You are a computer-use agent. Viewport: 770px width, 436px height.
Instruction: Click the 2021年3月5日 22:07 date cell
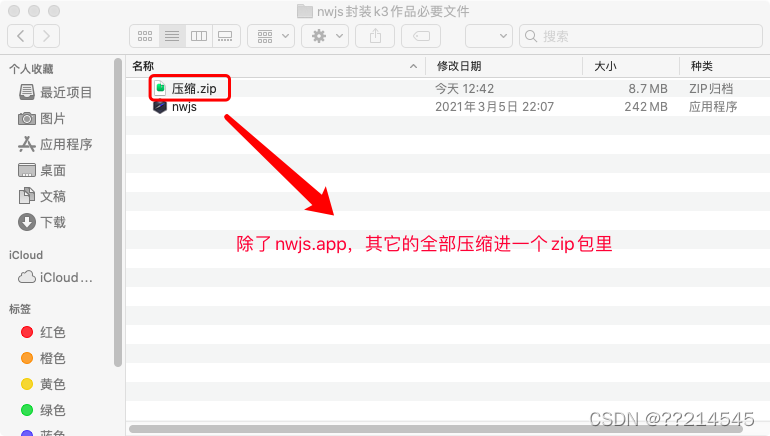click(494, 107)
